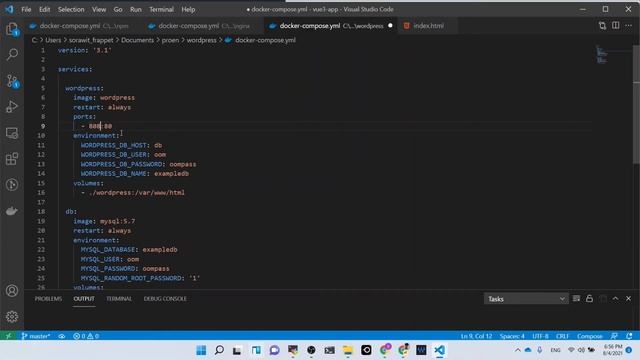Open the Manage gear icon
Image resolution: width=640 pixels, height=360 pixels.
(12, 316)
